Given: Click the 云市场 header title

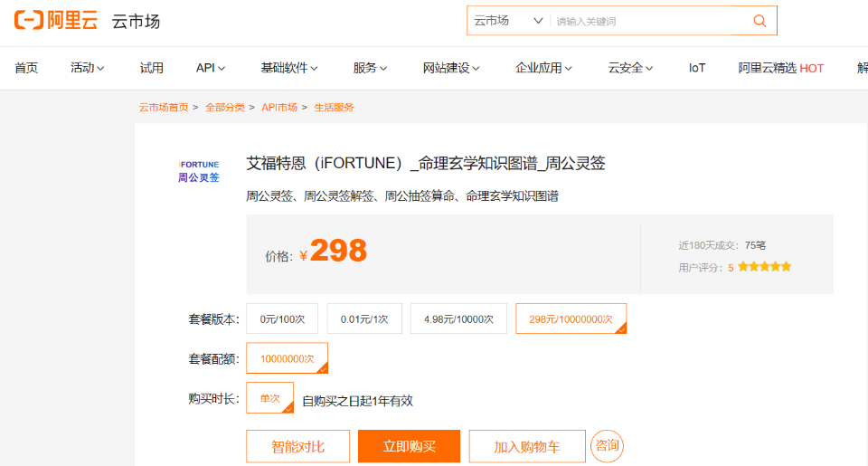Looking at the screenshot, I should click(136, 21).
